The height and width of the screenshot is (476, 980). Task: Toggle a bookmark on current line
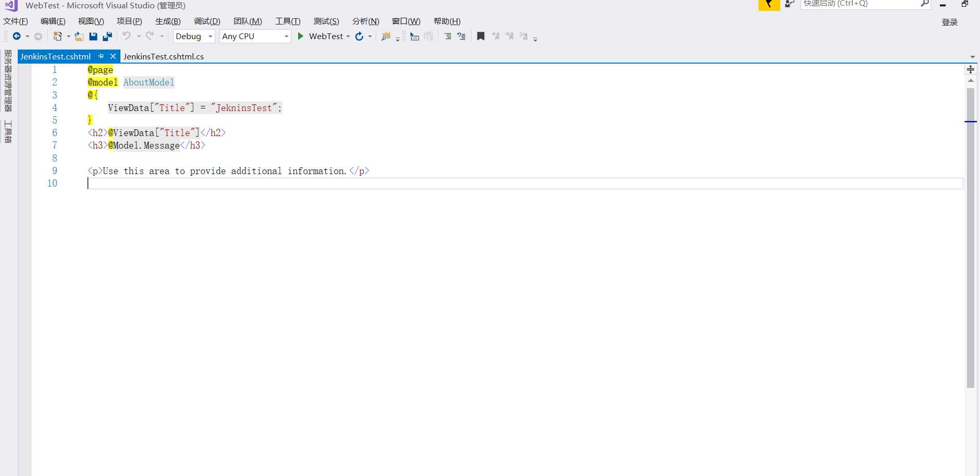tap(481, 36)
